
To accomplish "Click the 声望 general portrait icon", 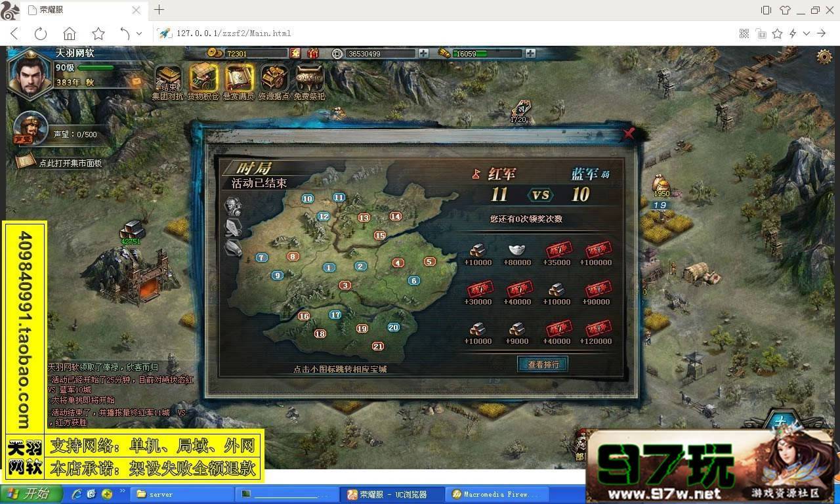I will click(30, 128).
